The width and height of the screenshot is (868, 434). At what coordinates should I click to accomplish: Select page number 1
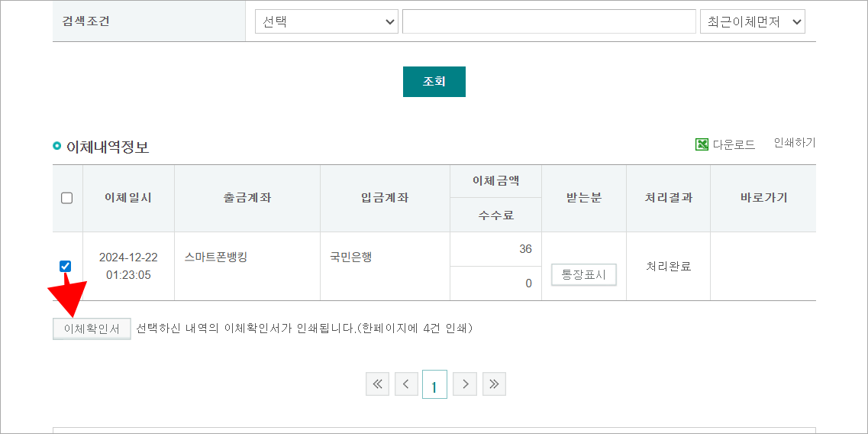click(x=434, y=384)
